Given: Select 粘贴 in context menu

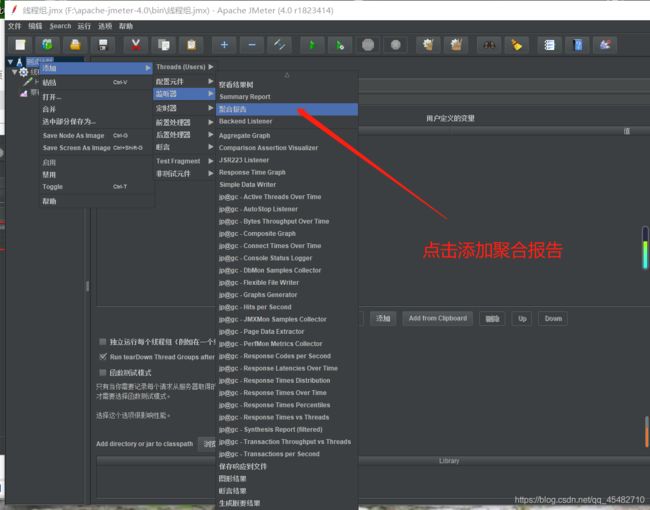Looking at the screenshot, I should tap(96, 83).
